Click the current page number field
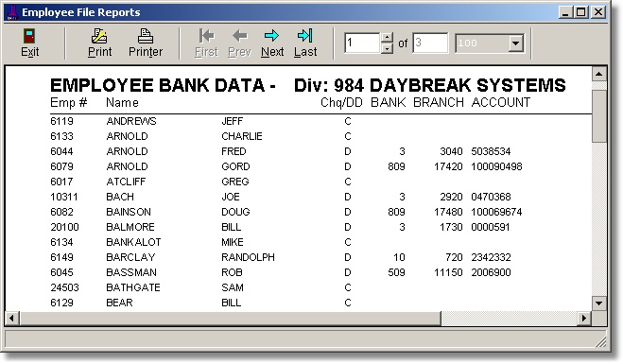623x364 pixels. 362,43
